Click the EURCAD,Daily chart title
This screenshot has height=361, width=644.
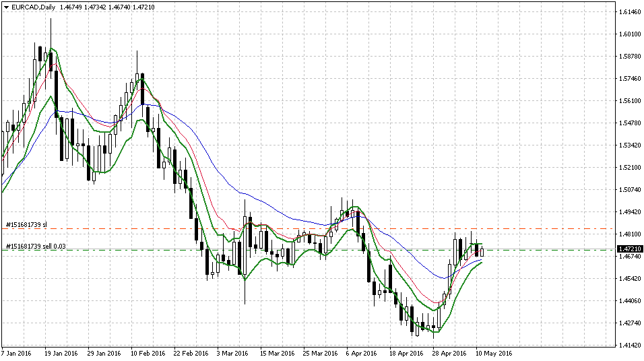(33, 7)
